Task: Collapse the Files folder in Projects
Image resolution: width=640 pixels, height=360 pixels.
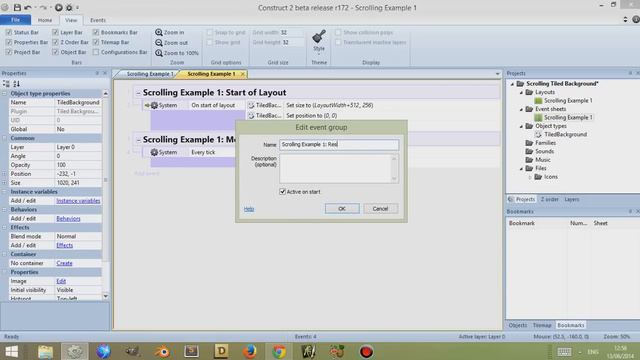Action: pos(521,169)
